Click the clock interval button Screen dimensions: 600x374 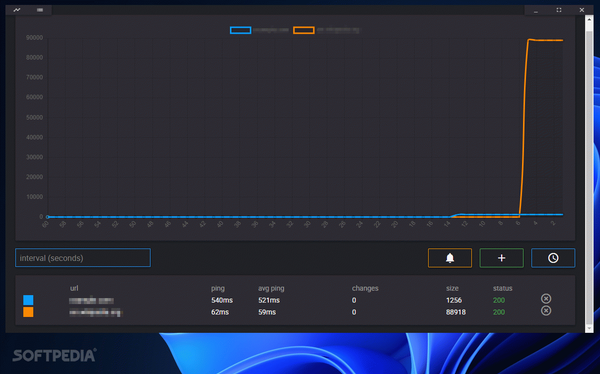[553, 258]
